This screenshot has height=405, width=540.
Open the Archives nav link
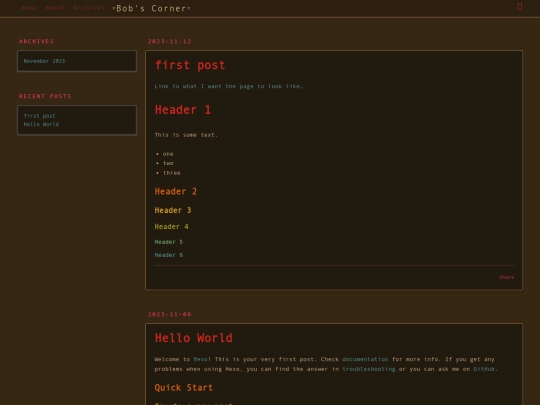point(89,8)
